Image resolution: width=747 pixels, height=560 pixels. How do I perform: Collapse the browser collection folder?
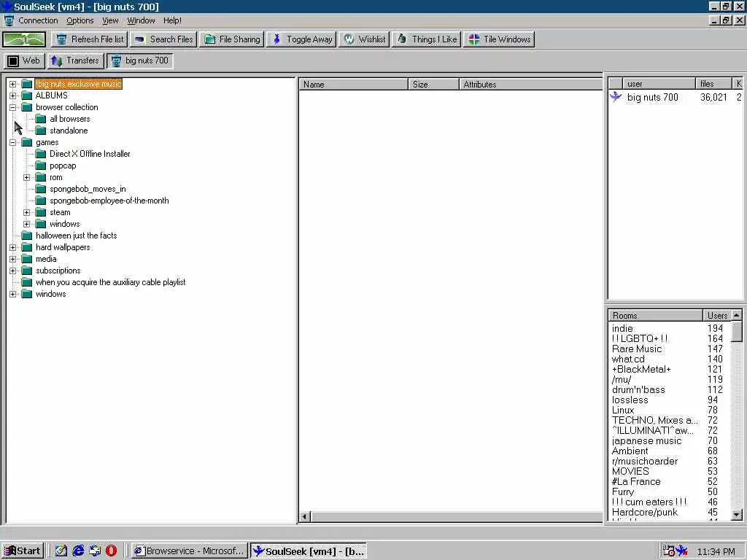click(x=13, y=107)
